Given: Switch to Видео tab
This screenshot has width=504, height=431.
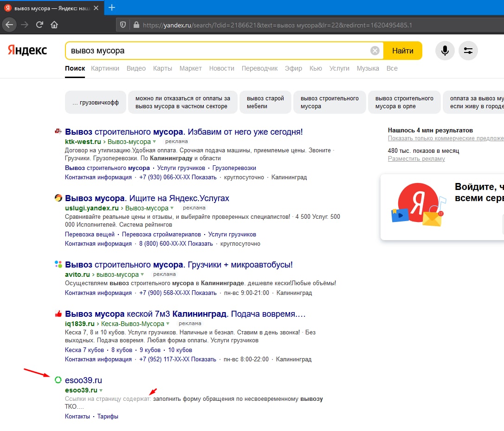Looking at the screenshot, I should (x=136, y=68).
